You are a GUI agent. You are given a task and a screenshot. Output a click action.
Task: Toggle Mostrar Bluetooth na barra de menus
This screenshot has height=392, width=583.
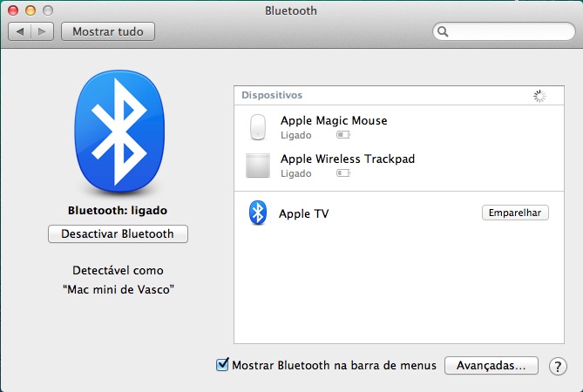tap(222, 364)
